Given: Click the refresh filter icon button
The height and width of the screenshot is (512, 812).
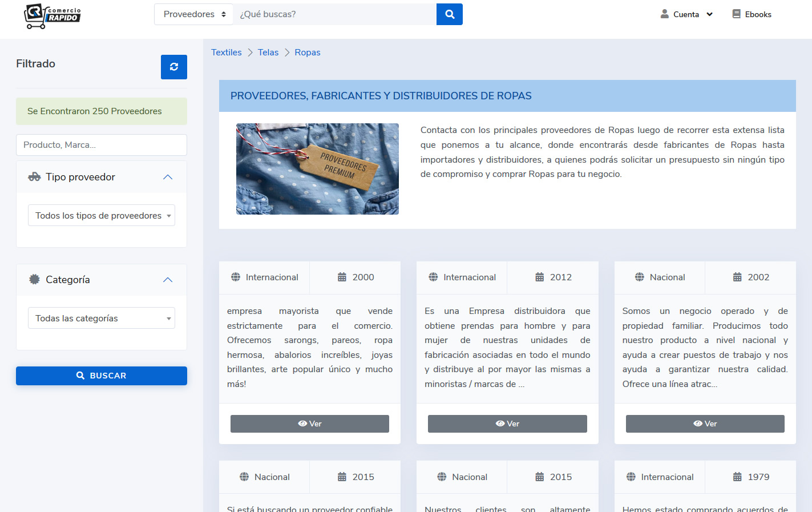Looking at the screenshot, I should pos(174,67).
